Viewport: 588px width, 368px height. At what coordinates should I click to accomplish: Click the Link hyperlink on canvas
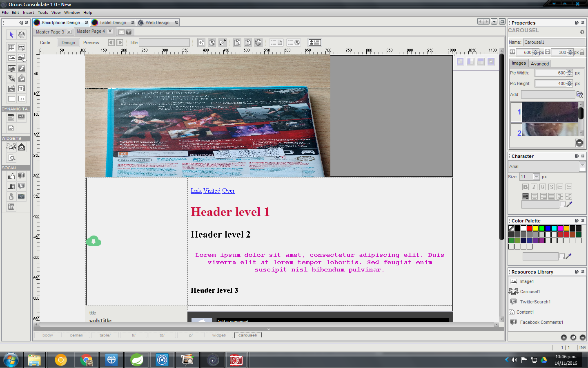coord(196,191)
